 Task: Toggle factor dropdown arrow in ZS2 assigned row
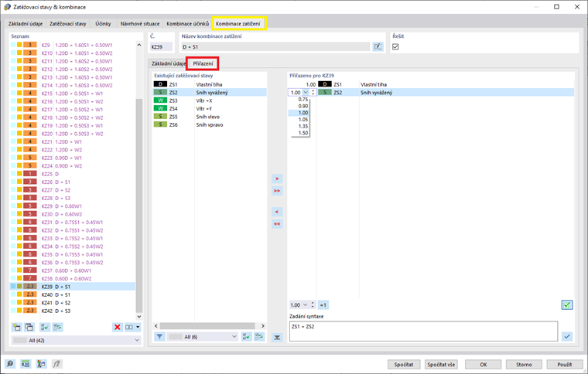click(x=306, y=93)
